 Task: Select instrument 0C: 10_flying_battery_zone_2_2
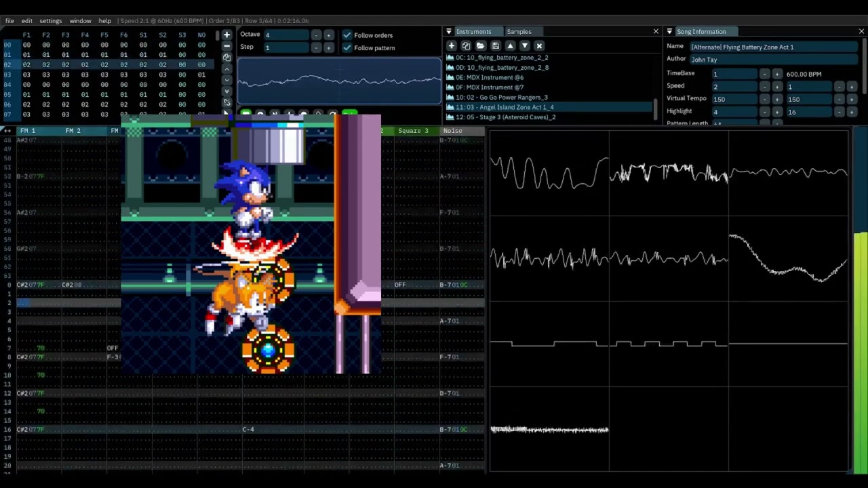click(x=550, y=58)
